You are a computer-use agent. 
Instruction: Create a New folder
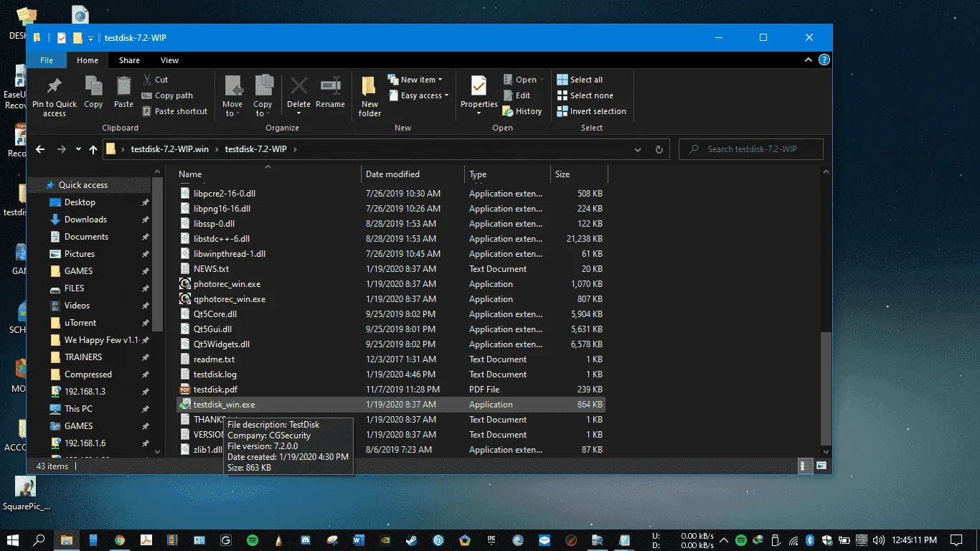(x=369, y=96)
